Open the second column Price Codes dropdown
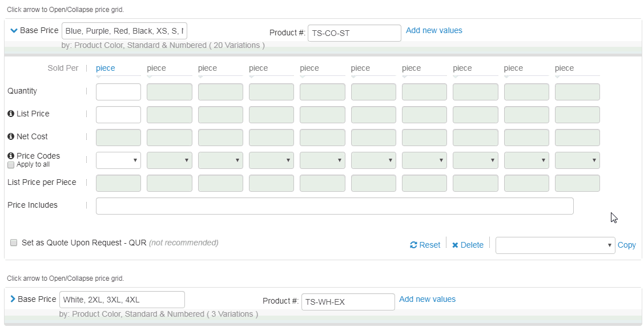 tap(169, 160)
